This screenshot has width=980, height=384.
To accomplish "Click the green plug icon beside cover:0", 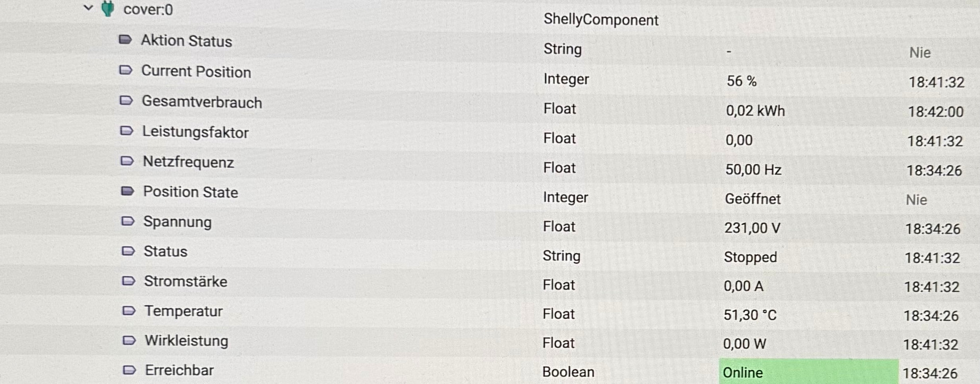I will [x=108, y=9].
